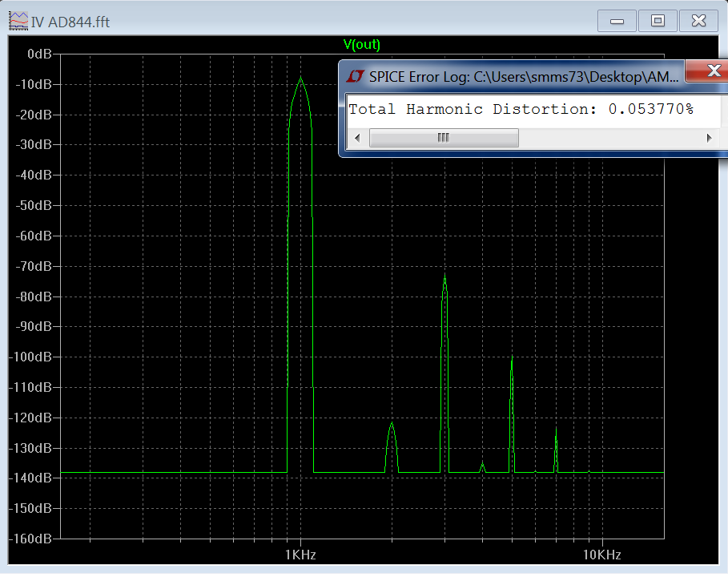Screen dimensions: 728x577
Task: Click the third harmonic peak near -73dB
Action: [444, 277]
